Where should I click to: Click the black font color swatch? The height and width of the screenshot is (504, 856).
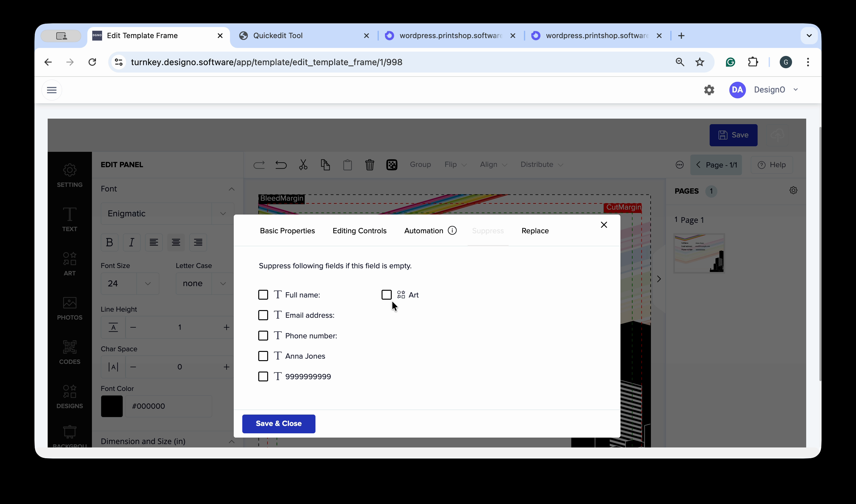tap(112, 406)
